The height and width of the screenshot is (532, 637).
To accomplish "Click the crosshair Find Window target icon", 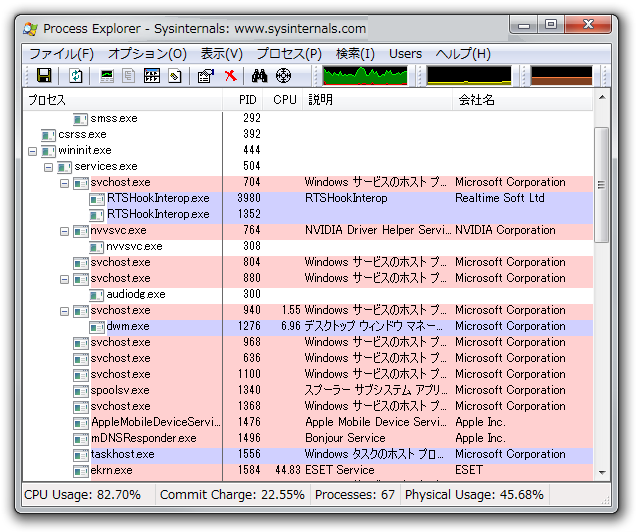I will pyautogui.click(x=283, y=76).
